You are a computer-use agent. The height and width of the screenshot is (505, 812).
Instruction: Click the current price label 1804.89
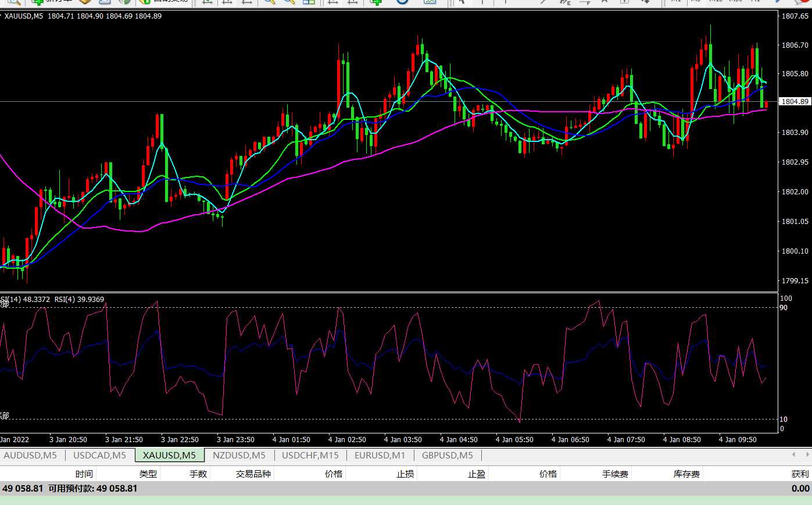[795, 101]
